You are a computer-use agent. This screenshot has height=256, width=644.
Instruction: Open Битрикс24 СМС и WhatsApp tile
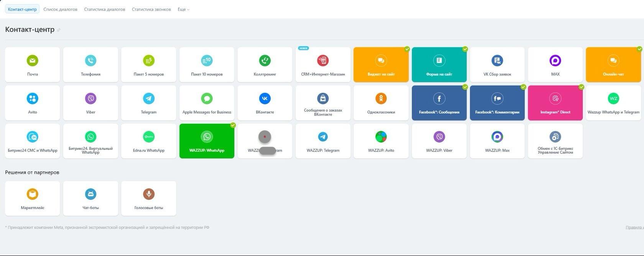click(x=33, y=141)
